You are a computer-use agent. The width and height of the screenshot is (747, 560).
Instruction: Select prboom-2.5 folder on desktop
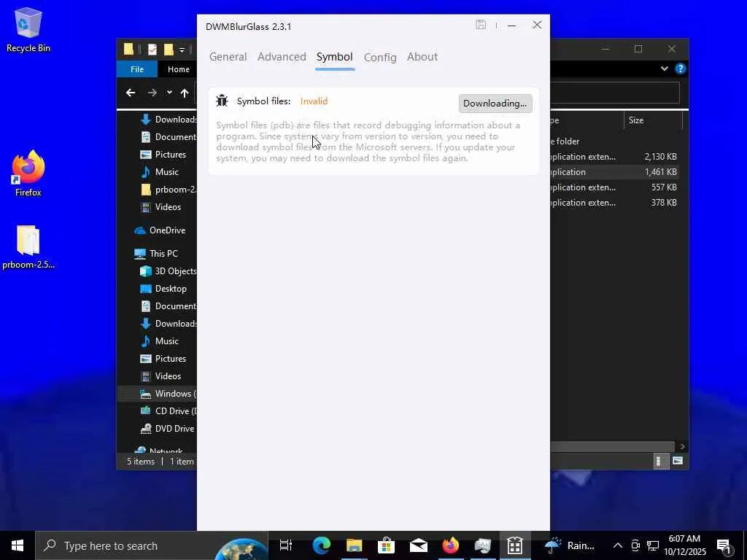[x=28, y=248]
